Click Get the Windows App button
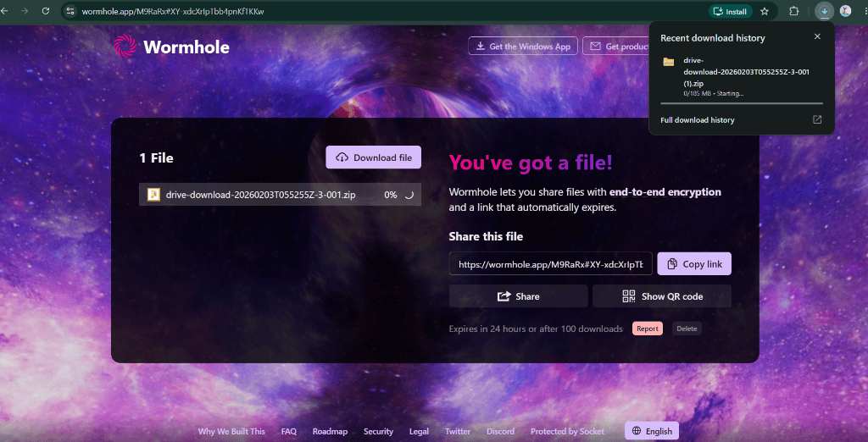The image size is (868, 442). (x=523, y=46)
